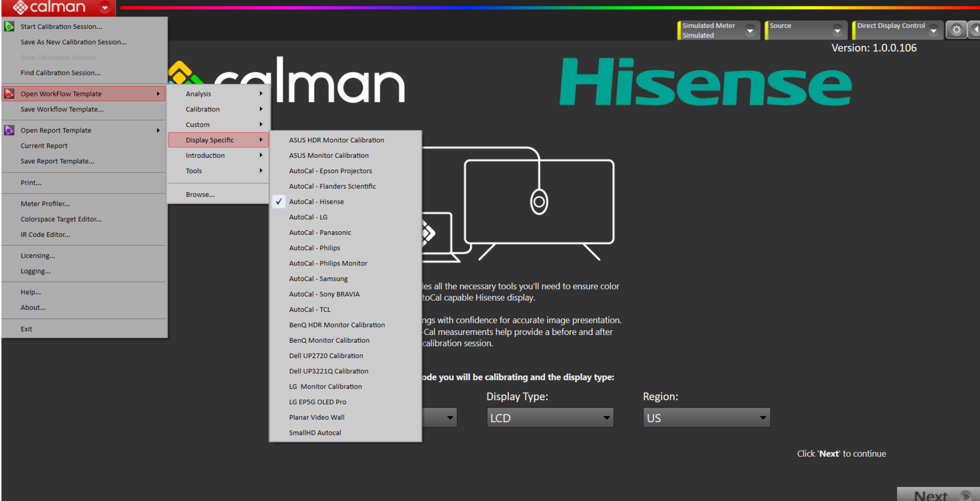This screenshot has height=501, width=980.
Task: Click the Start Calibration Session play icon
Action: pyautogui.click(x=9, y=27)
